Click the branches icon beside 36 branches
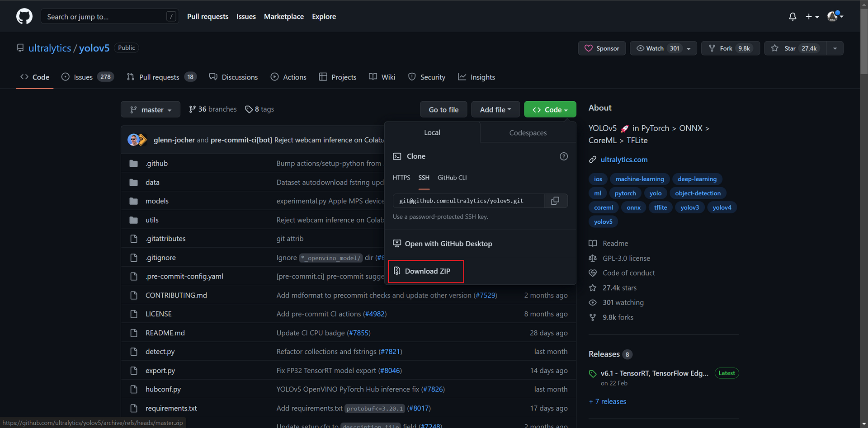 click(x=192, y=109)
